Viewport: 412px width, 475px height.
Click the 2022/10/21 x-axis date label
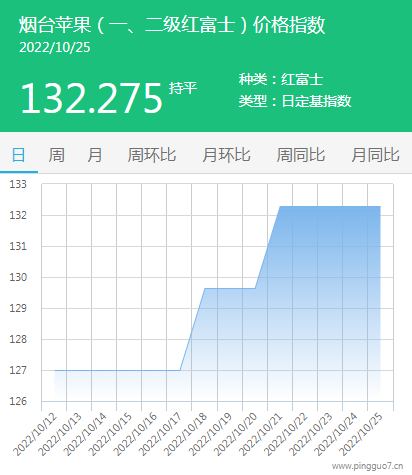point(261,434)
